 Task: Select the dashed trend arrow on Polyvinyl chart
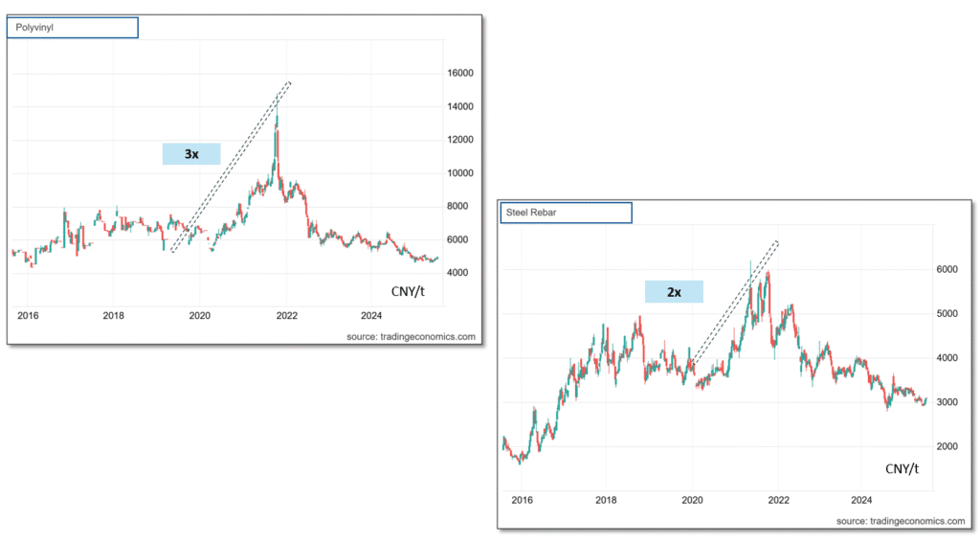(231, 167)
